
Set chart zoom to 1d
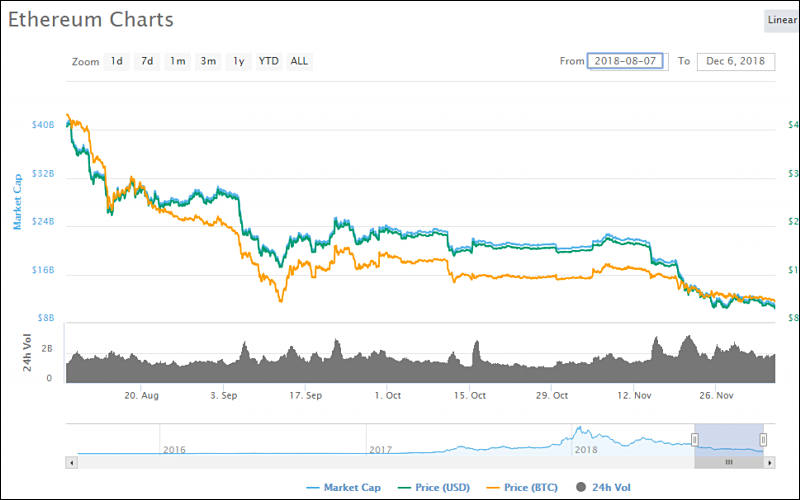117,61
